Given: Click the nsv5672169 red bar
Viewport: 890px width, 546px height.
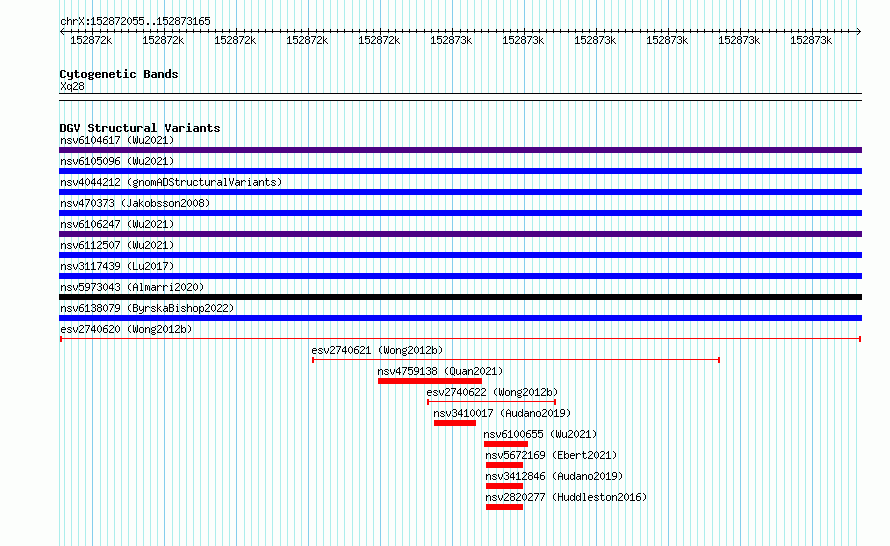Looking at the screenshot, I should point(505,465).
